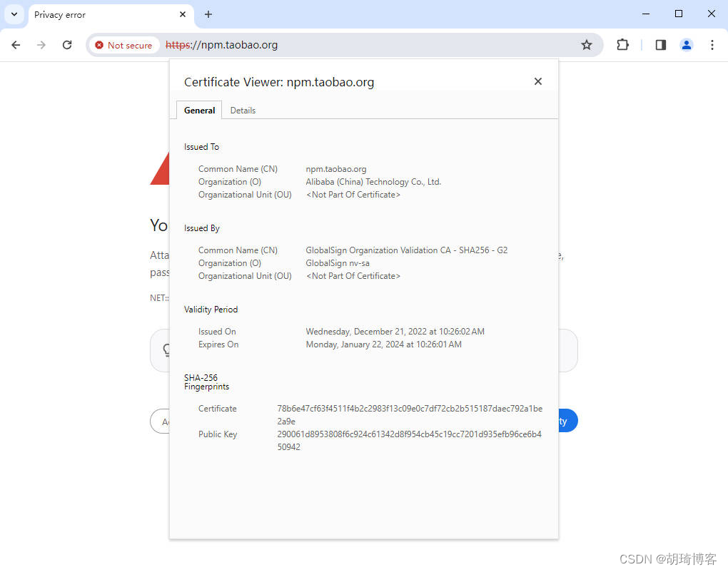
Task: Select the GlobalSign Organization Validation CA text
Action: pos(406,250)
